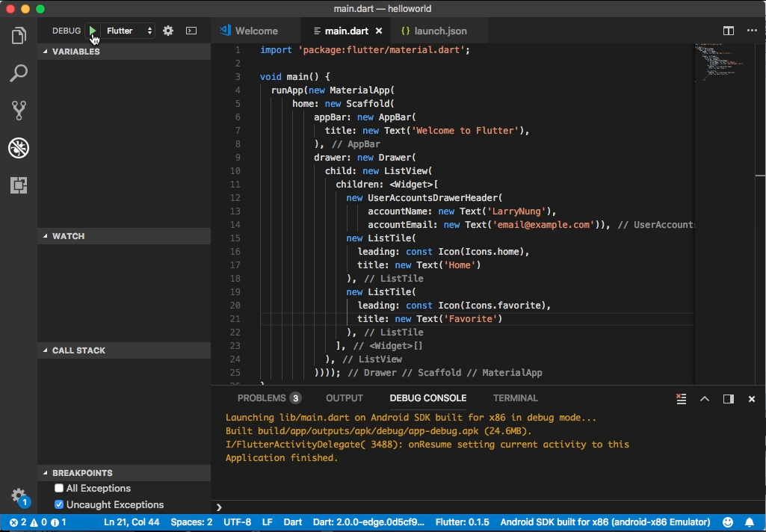
Task: Click line number 21 in the gutter
Action: pyautogui.click(x=235, y=318)
